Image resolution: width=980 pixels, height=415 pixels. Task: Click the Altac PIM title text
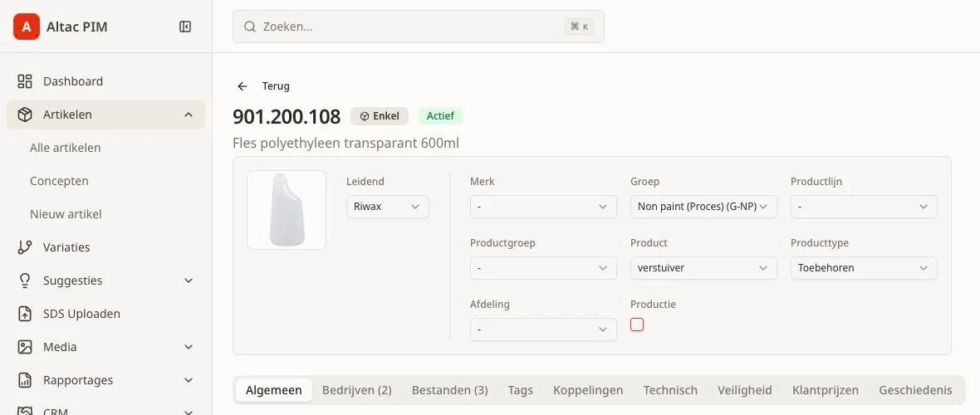(77, 27)
